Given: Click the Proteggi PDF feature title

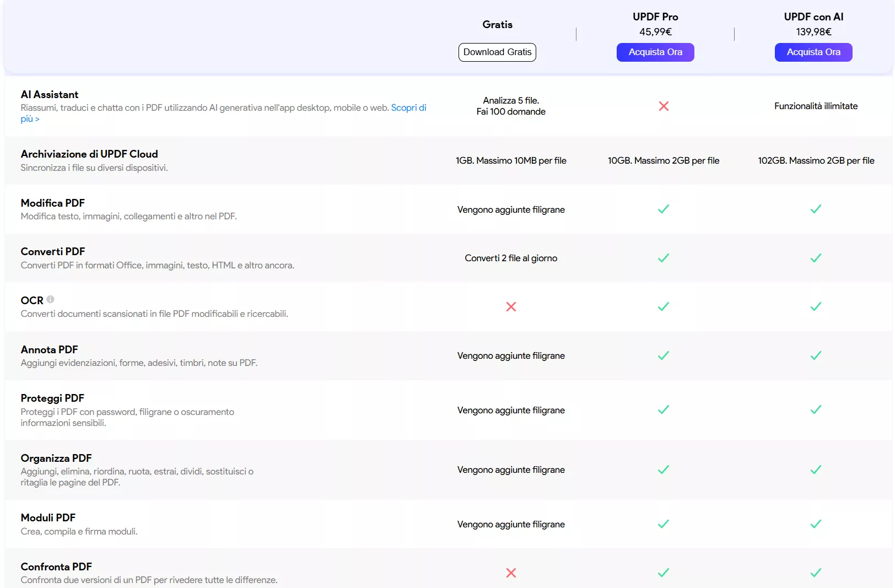Looking at the screenshot, I should click(x=52, y=398).
